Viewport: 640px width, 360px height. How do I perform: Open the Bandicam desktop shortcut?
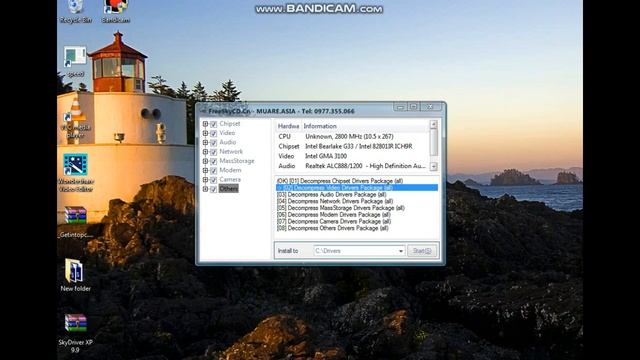click(116, 11)
